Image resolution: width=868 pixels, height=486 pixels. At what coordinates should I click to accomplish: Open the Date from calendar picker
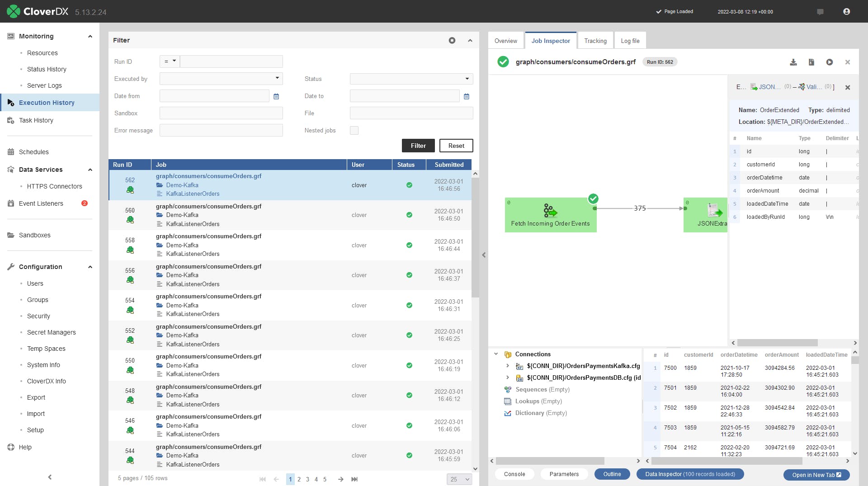pyautogui.click(x=276, y=96)
